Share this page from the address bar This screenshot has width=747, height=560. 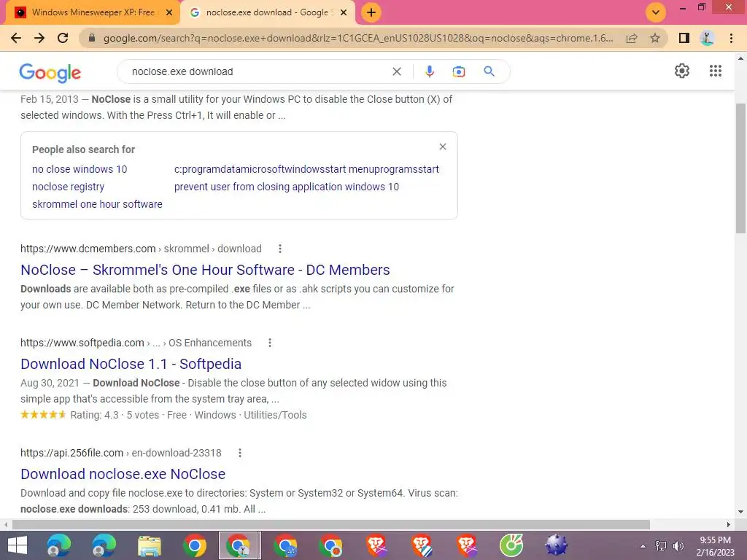point(632,38)
